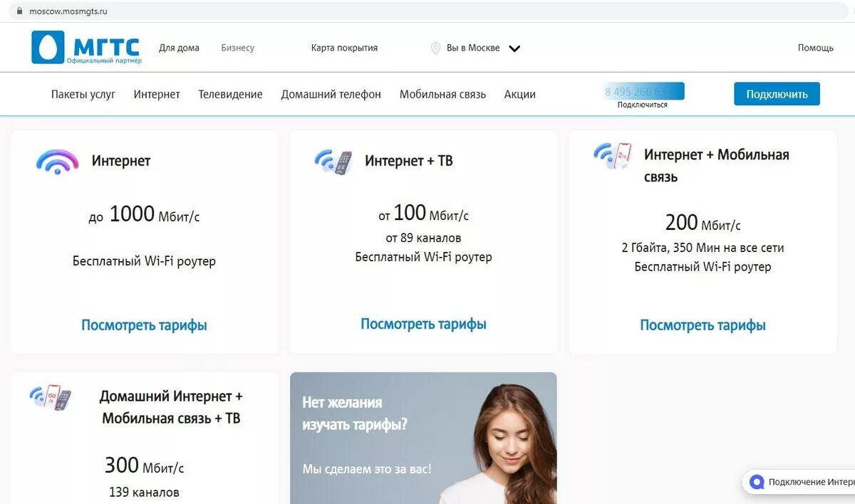The width and height of the screenshot is (855, 504).
Task: Open the Телевидение section
Action: click(229, 93)
